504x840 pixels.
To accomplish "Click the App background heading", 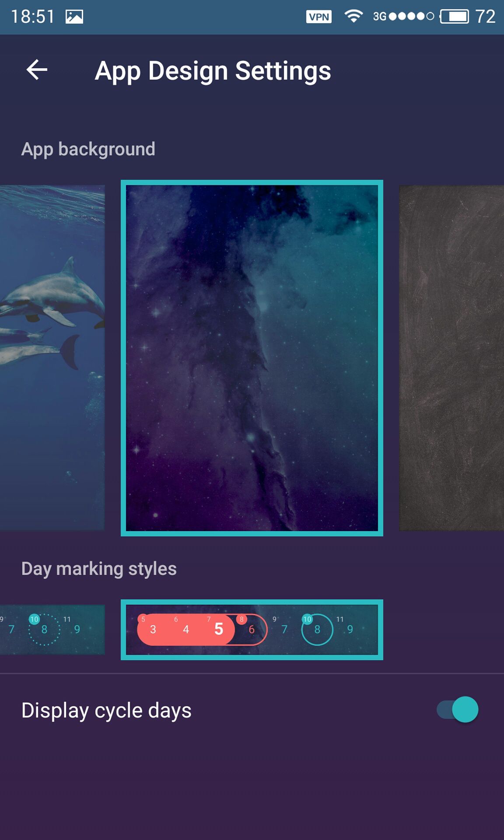I will tap(88, 149).
